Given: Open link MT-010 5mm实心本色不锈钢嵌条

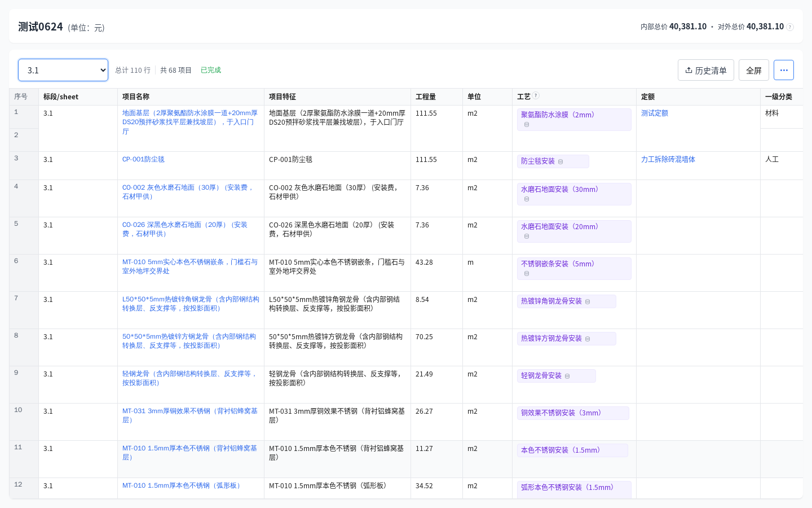Looking at the screenshot, I should point(190,266).
